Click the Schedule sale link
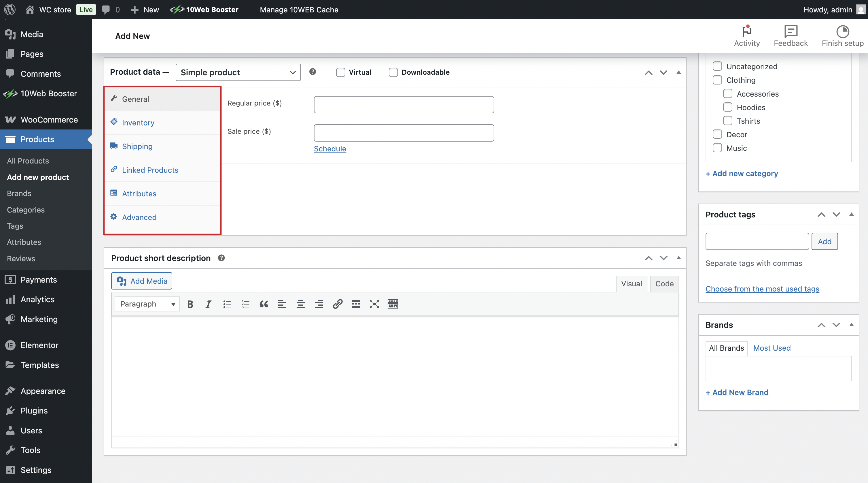The height and width of the screenshot is (483, 868). (329, 149)
